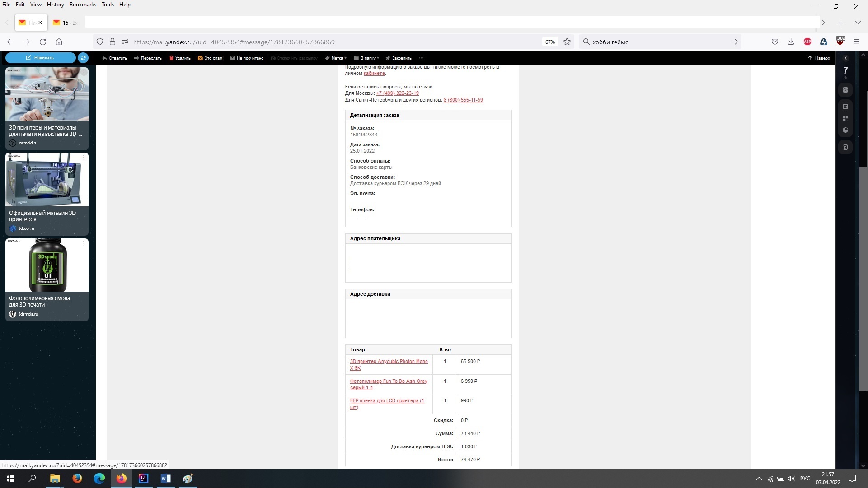Open calendar widget showing 7
Image resolution: width=868 pixels, height=488 pixels.
coord(845,72)
